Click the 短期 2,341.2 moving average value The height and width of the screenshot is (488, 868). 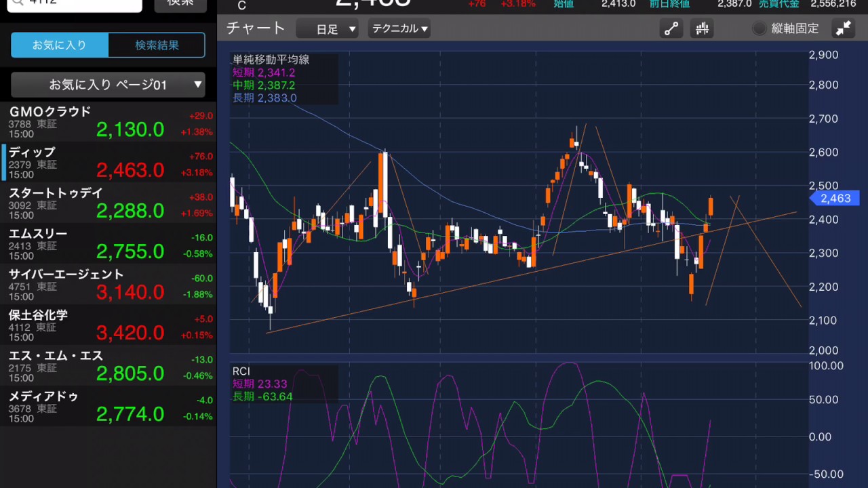click(x=264, y=73)
